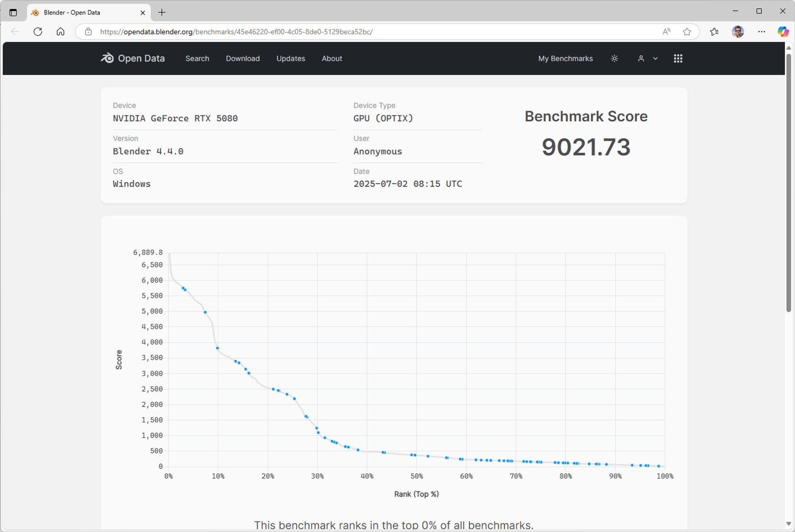
Task: Click the rightmost chart point near 100%
Action: click(x=659, y=466)
